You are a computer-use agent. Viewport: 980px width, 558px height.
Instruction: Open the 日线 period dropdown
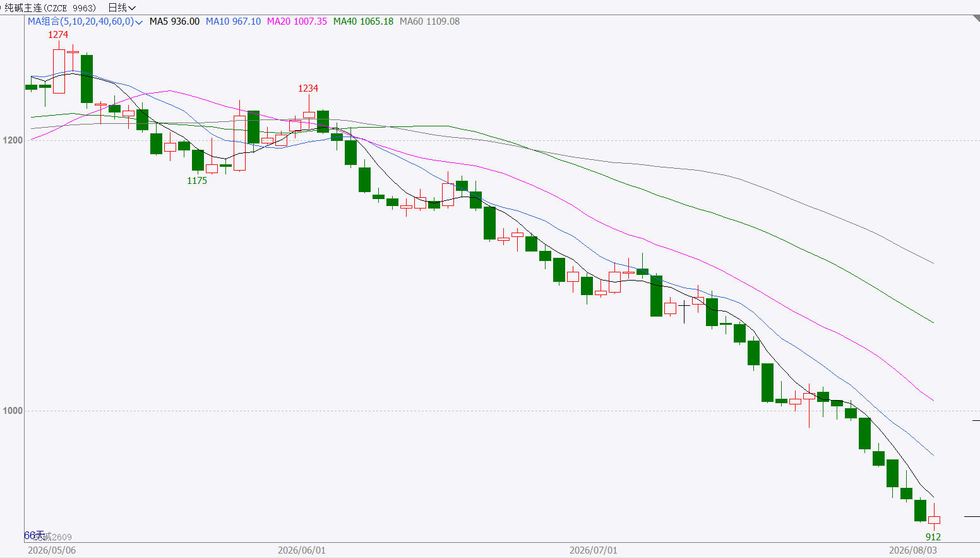click(x=122, y=8)
